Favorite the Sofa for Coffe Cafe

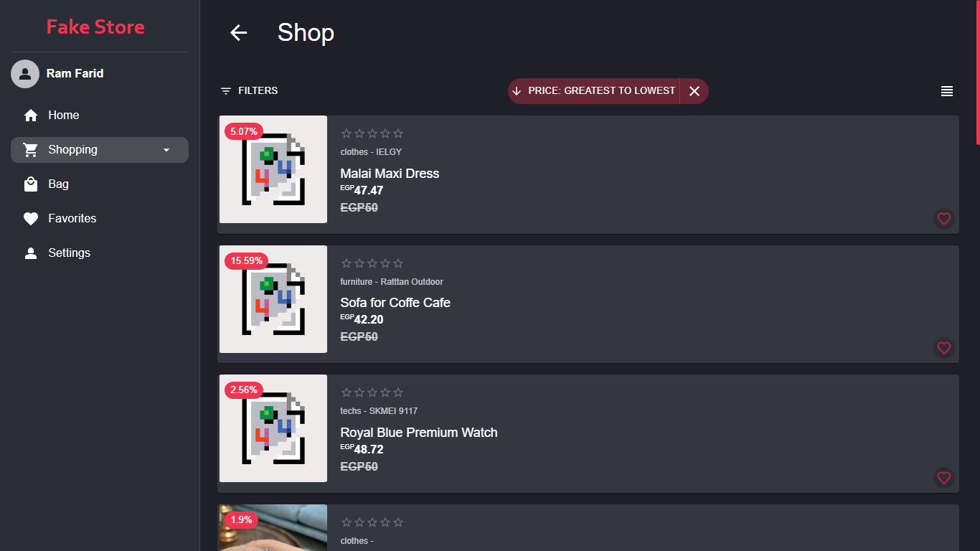pos(943,348)
